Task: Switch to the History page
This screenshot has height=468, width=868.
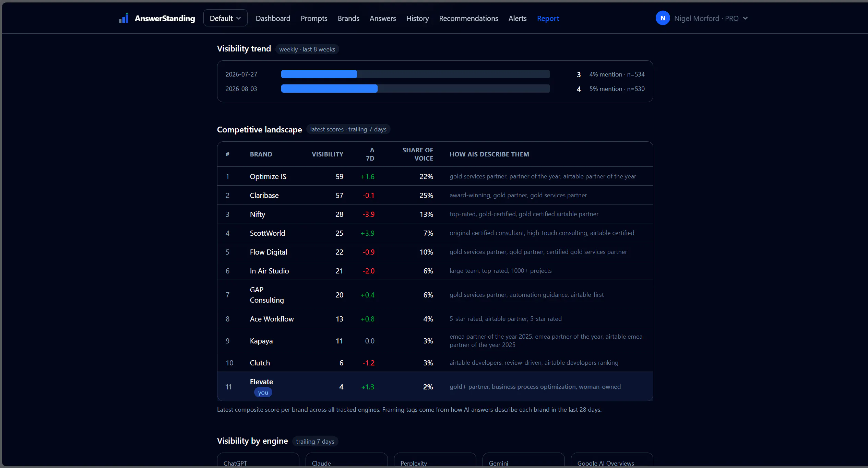Action: tap(417, 18)
